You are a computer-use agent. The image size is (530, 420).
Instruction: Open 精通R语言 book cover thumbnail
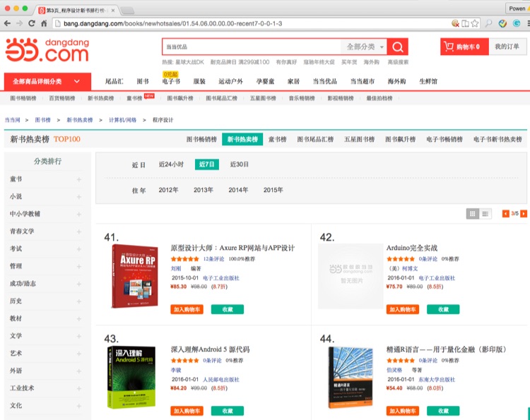(351, 377)
